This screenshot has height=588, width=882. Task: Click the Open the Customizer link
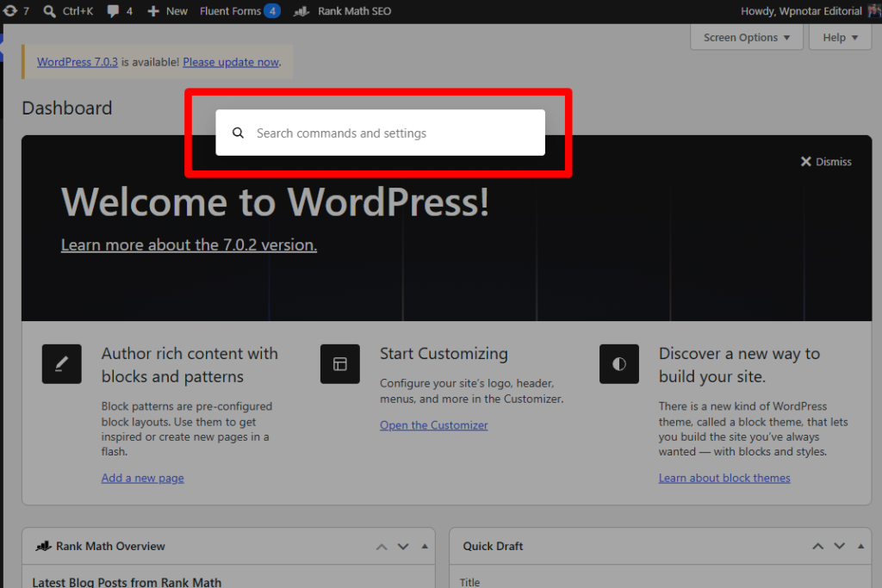pyautogui.click(x=434, y=425)
